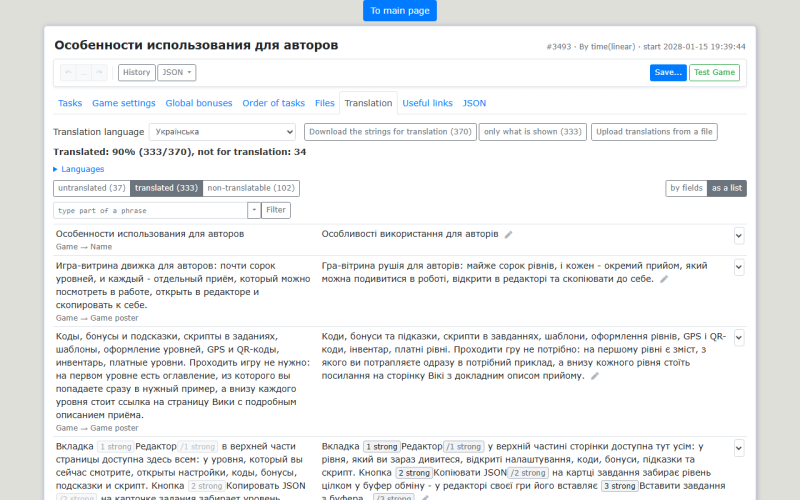The height and width of the screenshot is (500, 800).
Task: Show translated (333) strings
Action: [166, 188]
